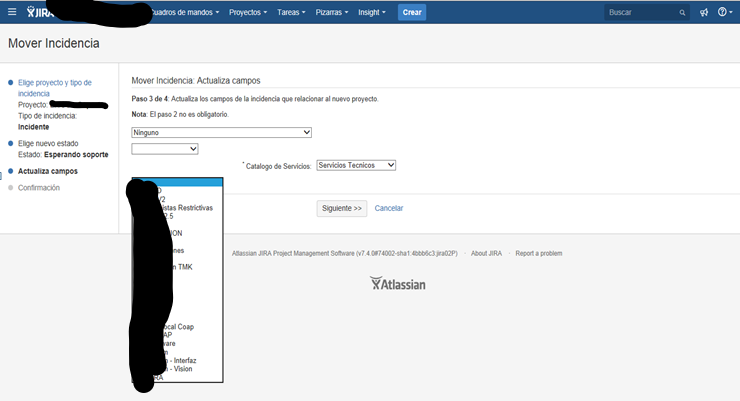Image resolution: width=740 pixels, height=401 pixels.
Task: Open the help question mark menu
Action: click(x=724, y=12)
